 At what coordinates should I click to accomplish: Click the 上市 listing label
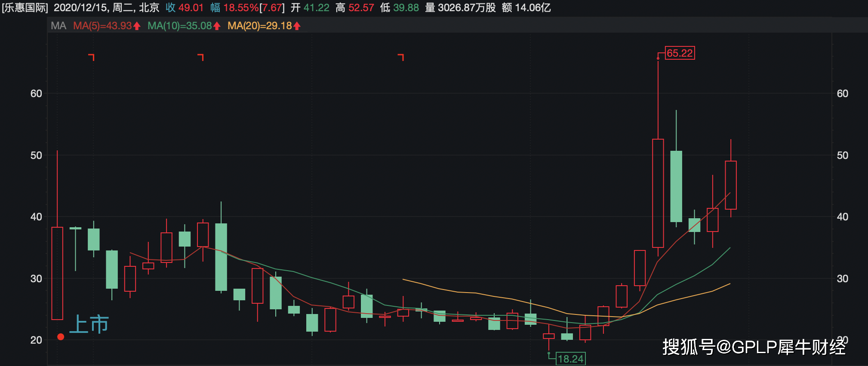pyautogui.click(x=89, y=324)
